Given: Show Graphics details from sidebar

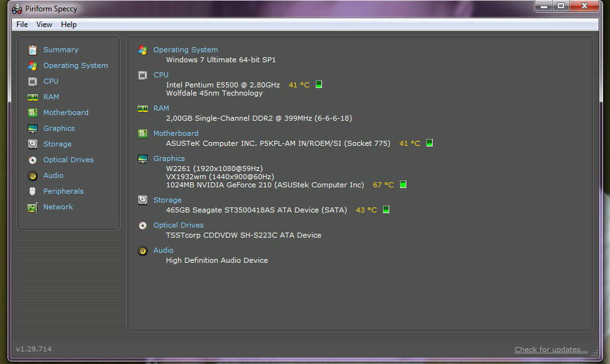Looking at the screenshot, I should pos(58,128).
